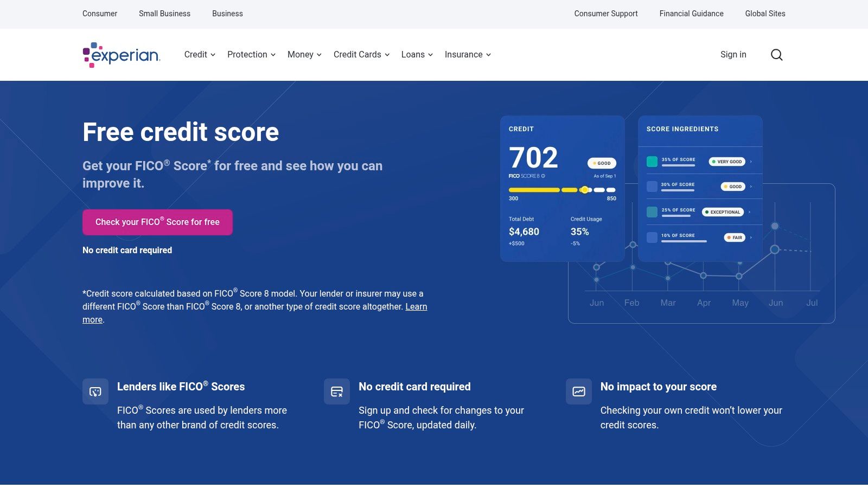The height and width of the screenshot is (488, 868).
Task: Click the info icon beside FICO Score 8
Action: point(543,176)
